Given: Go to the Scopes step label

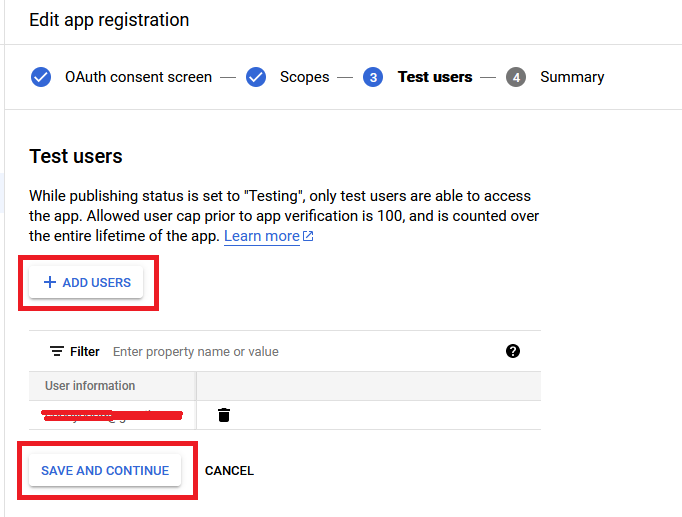Looking at the screenshot, I should click(x=304, y=77).
